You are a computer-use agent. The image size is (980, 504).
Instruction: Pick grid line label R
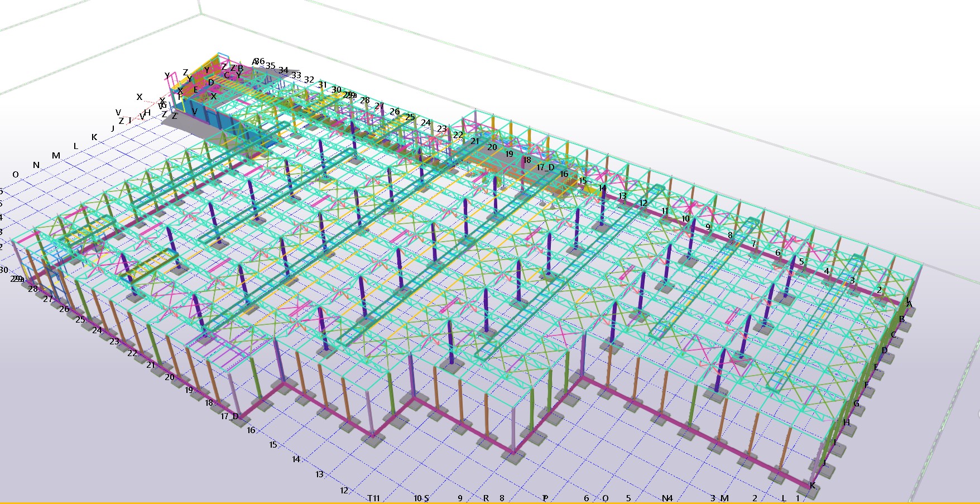point(486,498)
